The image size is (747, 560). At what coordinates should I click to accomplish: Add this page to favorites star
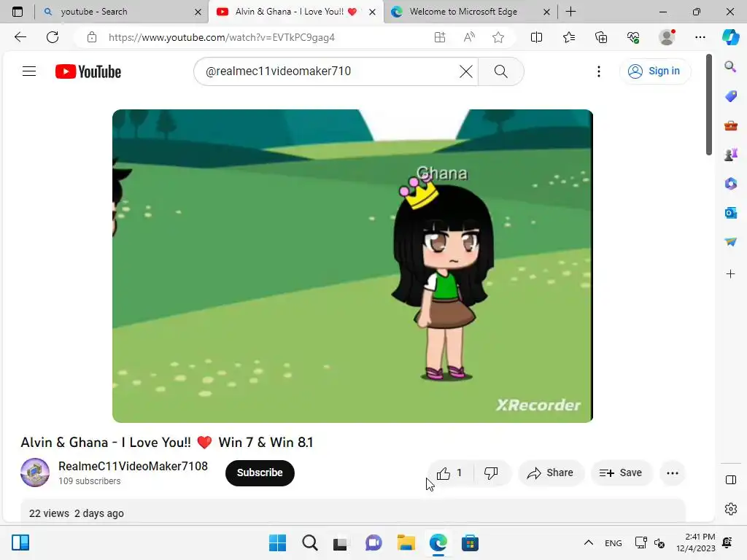[498, 37]
